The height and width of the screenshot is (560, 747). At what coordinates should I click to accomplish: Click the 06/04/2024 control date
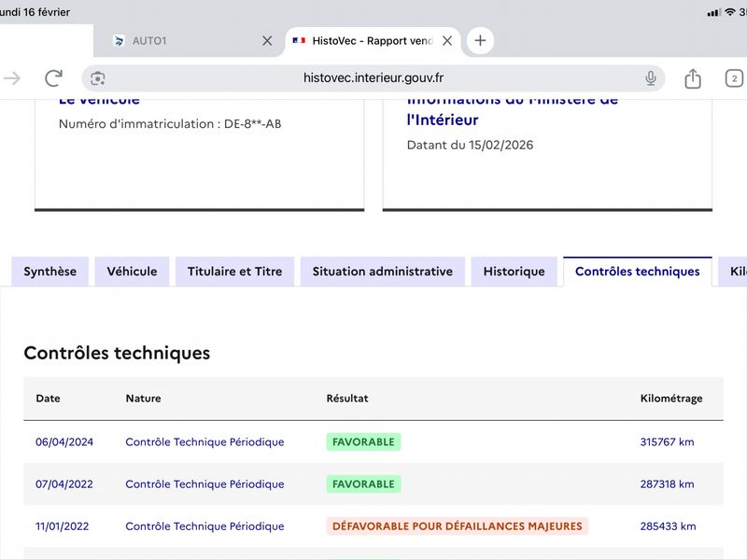click(x=64, y=441)
